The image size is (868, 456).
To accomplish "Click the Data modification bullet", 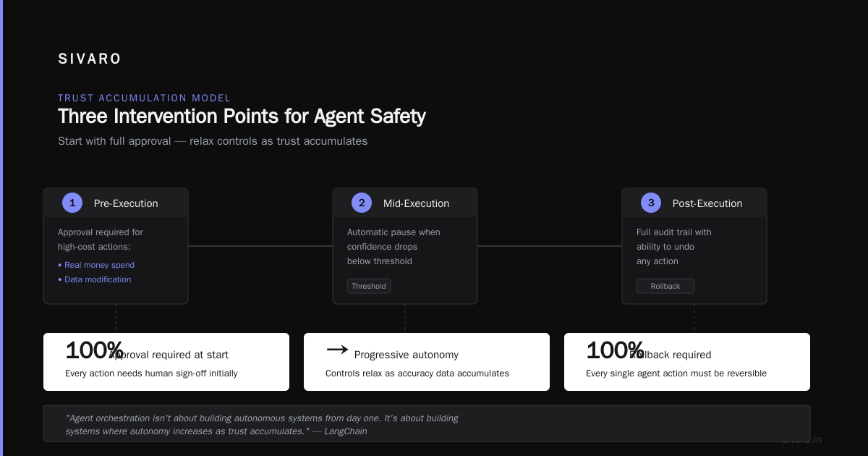I will 95,279.
